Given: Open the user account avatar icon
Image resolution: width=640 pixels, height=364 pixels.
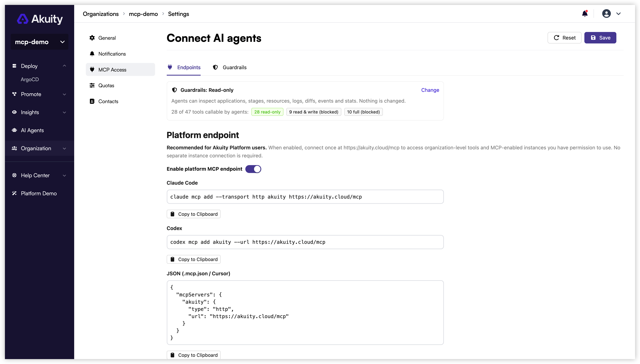Looking at the screenshot, I should [x=606, y=13].
